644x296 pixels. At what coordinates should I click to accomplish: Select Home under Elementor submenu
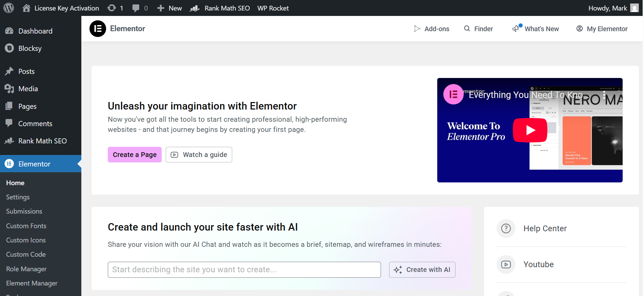(x=15, y=183)
